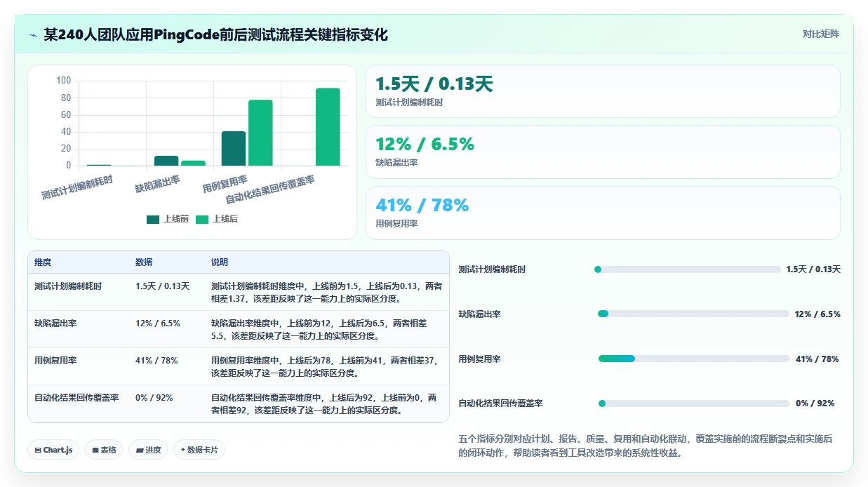
Task: Open the 41% / 78% data card
Action: [x=603, y=213]
